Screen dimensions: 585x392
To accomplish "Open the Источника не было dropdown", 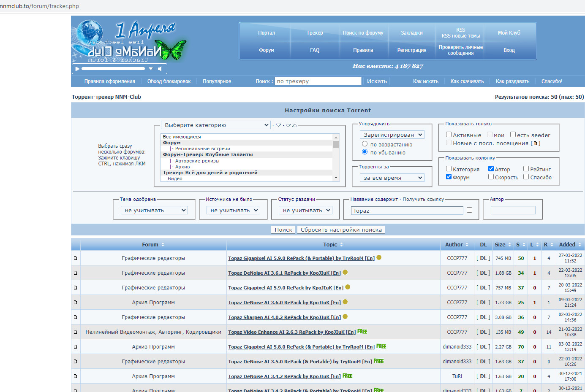I will [233, 210].
